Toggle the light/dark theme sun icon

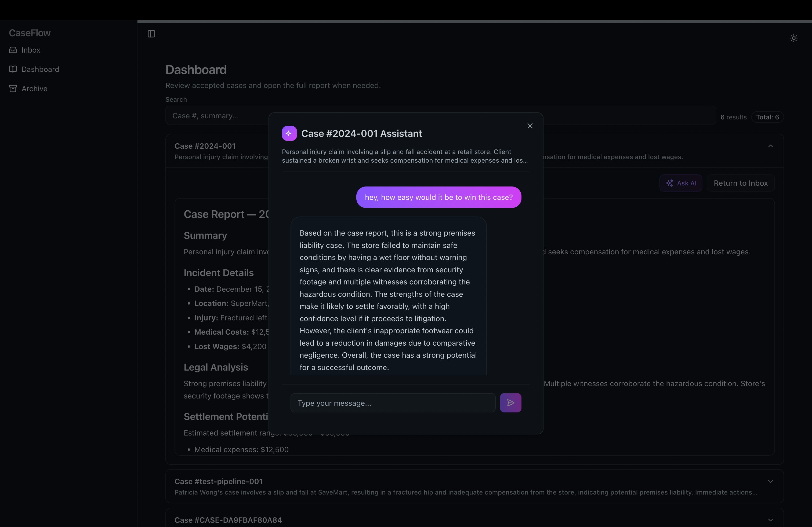[793, 38]
